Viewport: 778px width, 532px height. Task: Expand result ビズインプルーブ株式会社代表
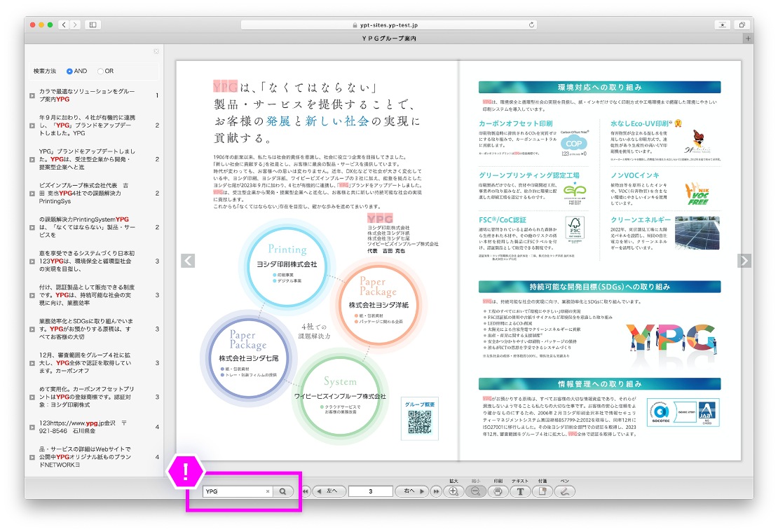tap(32, 193)
